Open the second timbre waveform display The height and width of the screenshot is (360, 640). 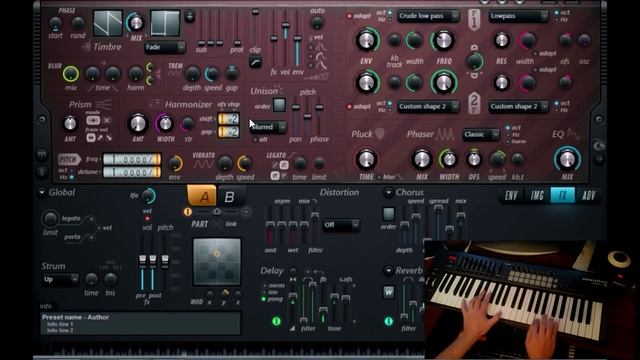pyautogui.click(x=165, y=23)
